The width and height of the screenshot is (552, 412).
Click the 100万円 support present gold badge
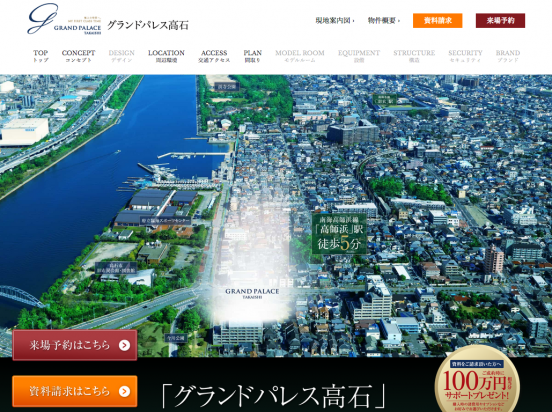click(x=477, y=380)
